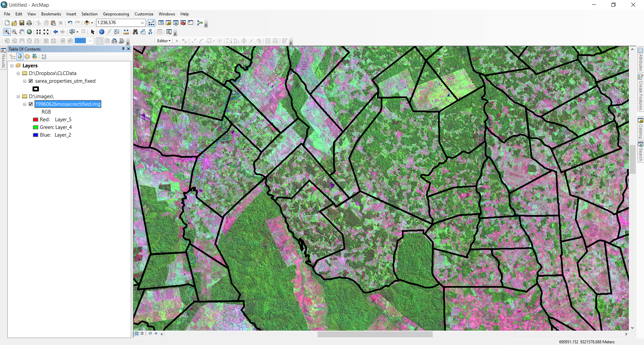Viewport: 644px width, 345px height.
Task: Open the Search panel on right sidebar
Action: click(x=641, y=150)
